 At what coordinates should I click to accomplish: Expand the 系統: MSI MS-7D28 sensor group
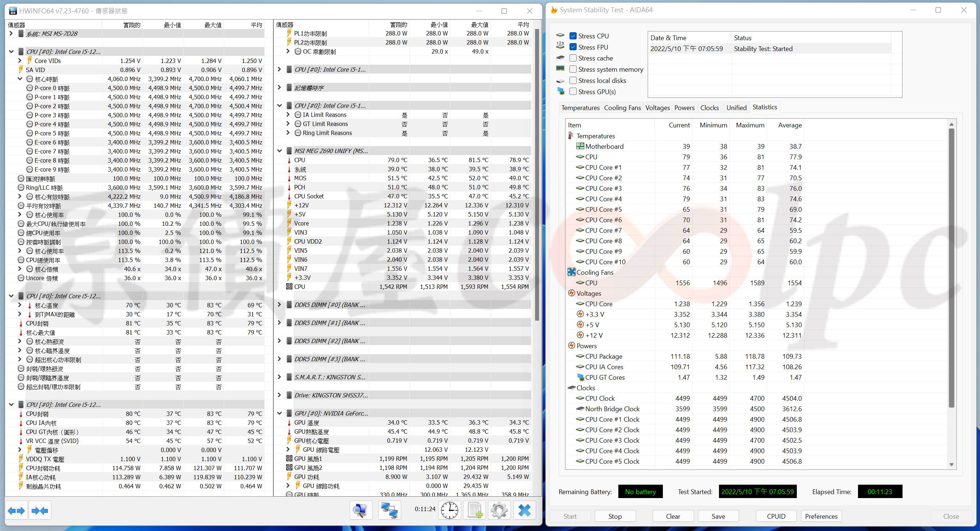tap(11, 33)
